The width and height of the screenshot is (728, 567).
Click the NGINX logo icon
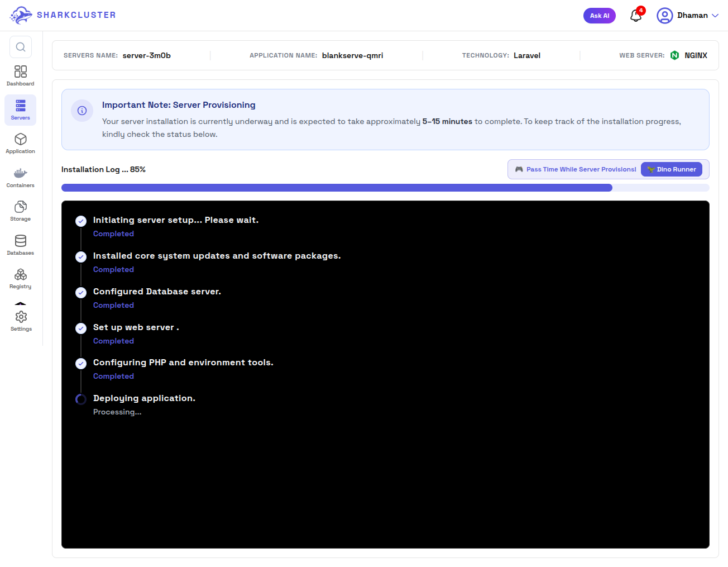(674, 55)
